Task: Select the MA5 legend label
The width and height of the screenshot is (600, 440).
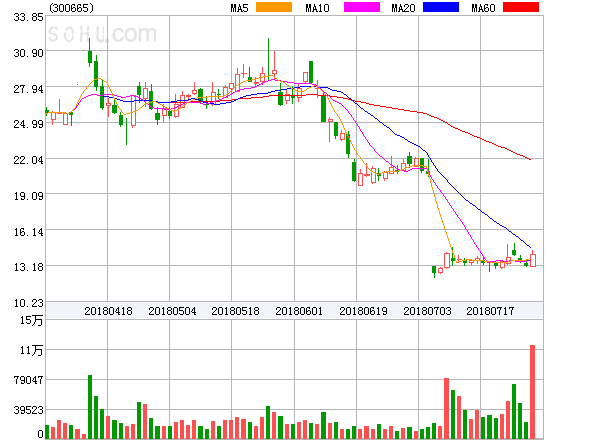Action: pyautogui.click(x=239, y=8)
